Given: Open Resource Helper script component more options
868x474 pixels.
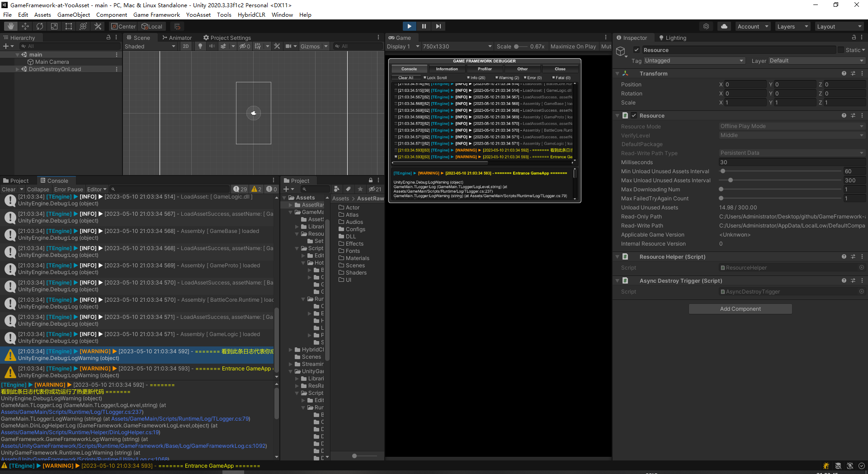Looking at the screenshot, I should [x=862, y=256].
